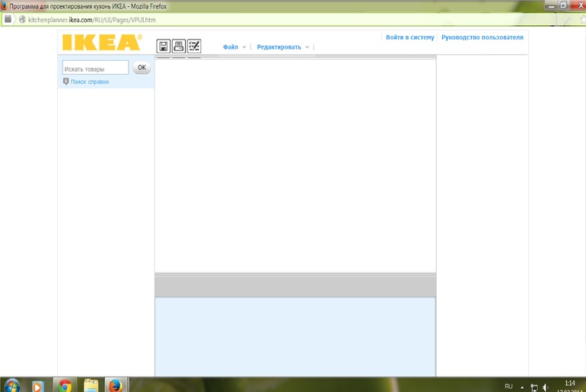
Task: Click the Firefox taskbar icon
Action: click(x=116, y=386)
